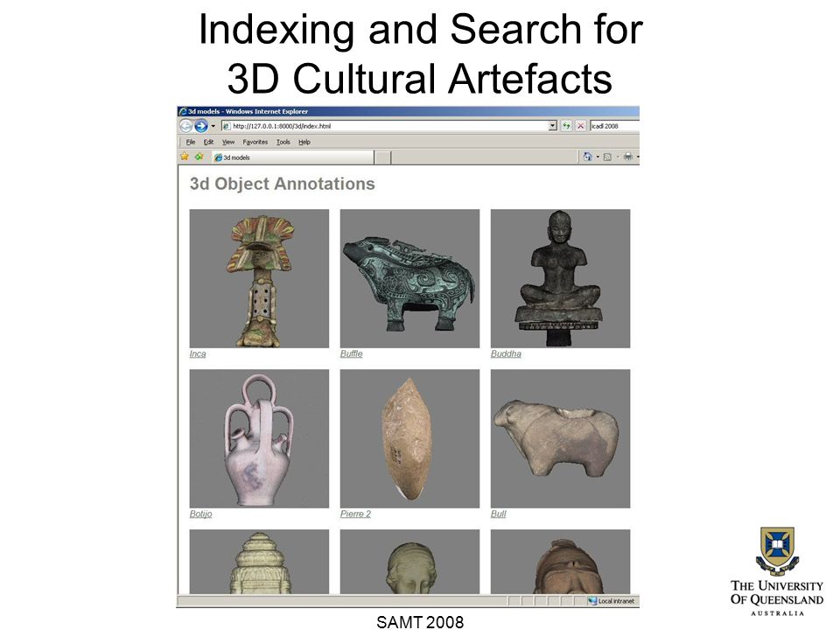Click the terracotta warrior head thumbnail

[560, 562]
